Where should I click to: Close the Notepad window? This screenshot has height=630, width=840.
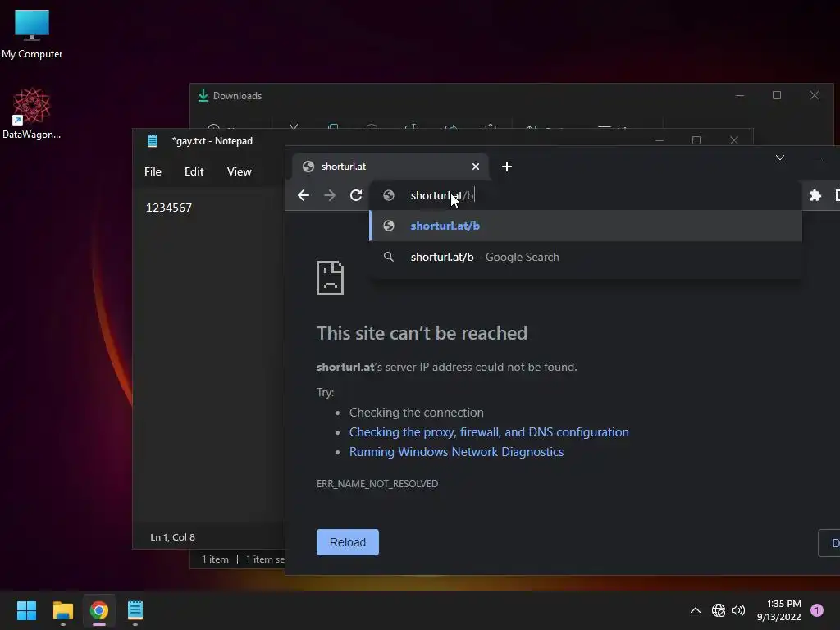click(x=734, y=140)
